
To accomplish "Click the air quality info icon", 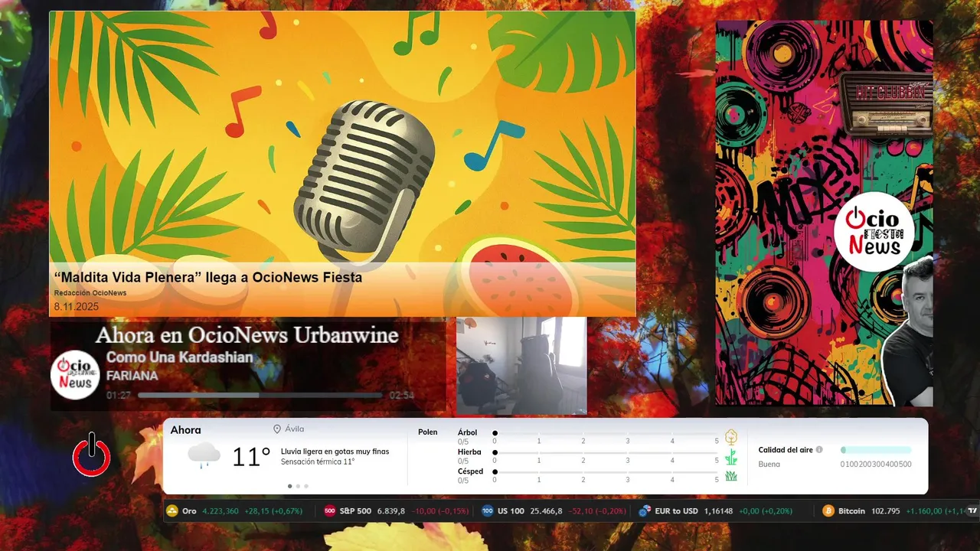I will click(x=819, y=450).
